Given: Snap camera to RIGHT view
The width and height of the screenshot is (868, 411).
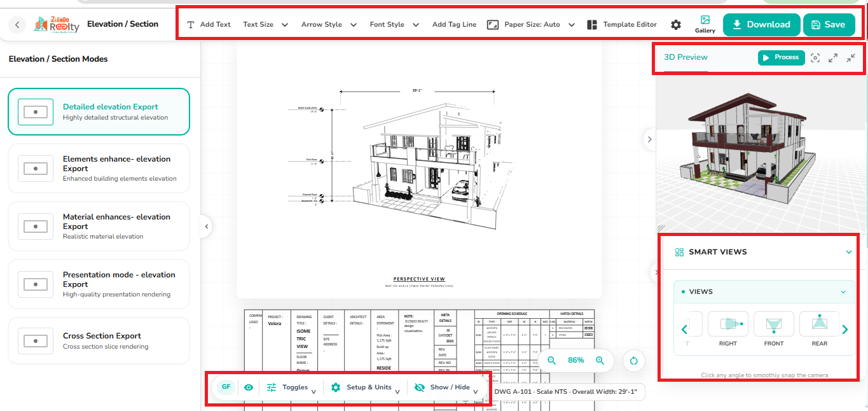Looking at the screenshot, I should tap(728, 329).
